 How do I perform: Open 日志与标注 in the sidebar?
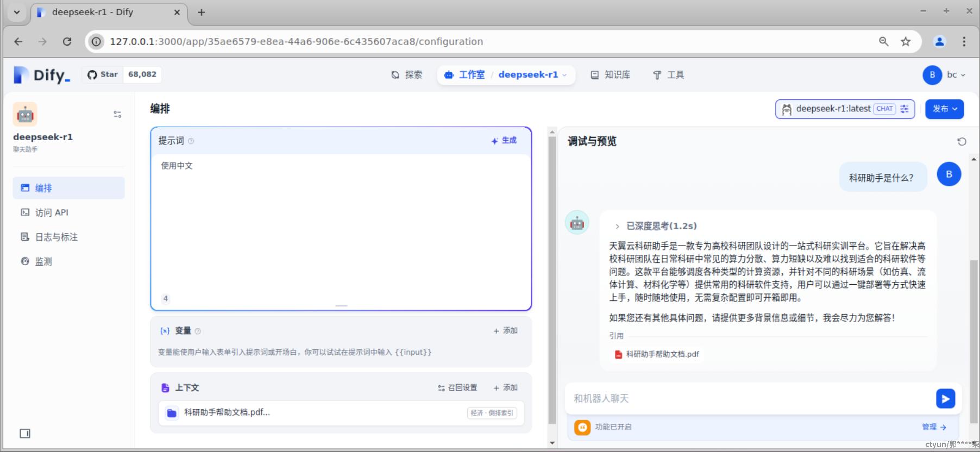tap(56, 237)
